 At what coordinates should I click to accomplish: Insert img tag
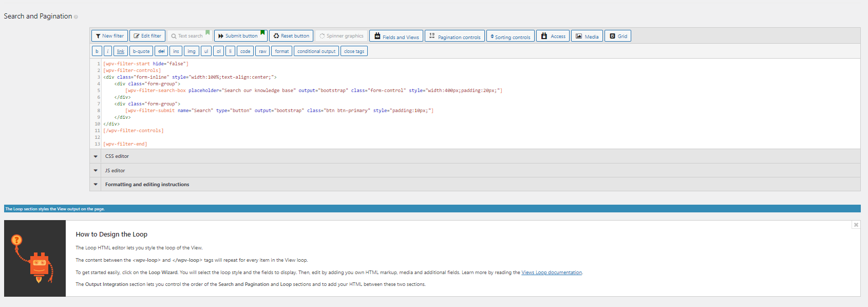[192, 51]
